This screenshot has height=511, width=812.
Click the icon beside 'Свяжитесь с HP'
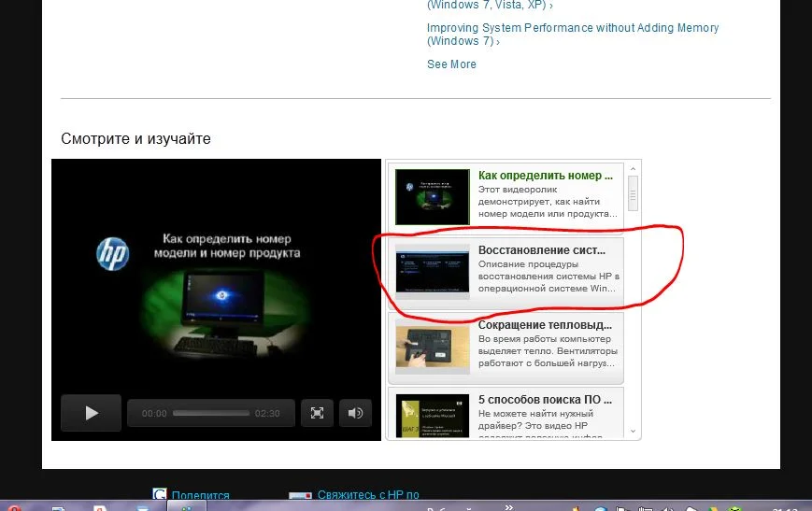(300, 495)
